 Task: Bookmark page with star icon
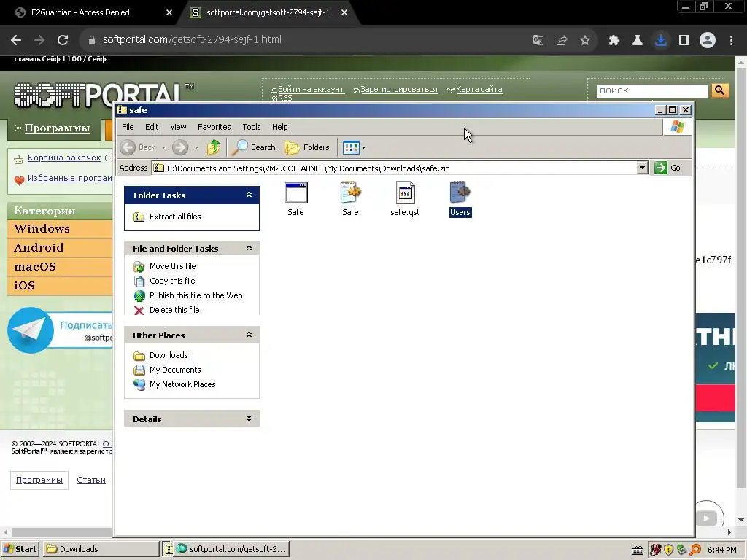(585, 40)
